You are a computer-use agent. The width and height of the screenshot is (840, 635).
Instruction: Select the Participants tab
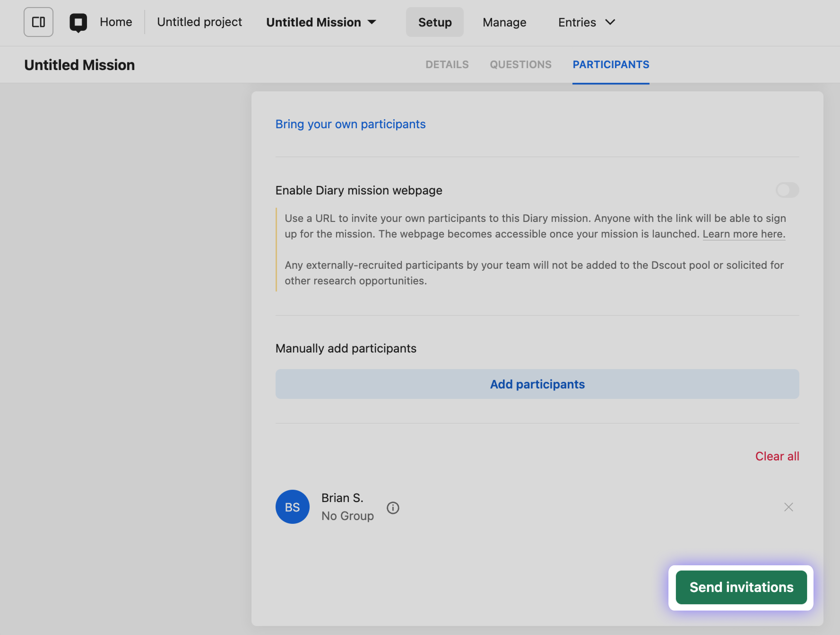[611, 65]
